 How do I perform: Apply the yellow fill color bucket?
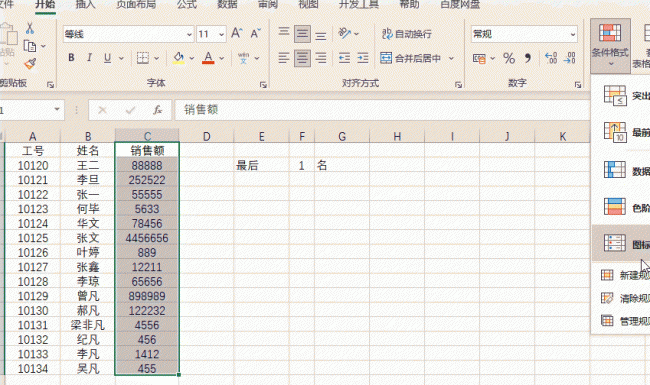click(179, 58)
